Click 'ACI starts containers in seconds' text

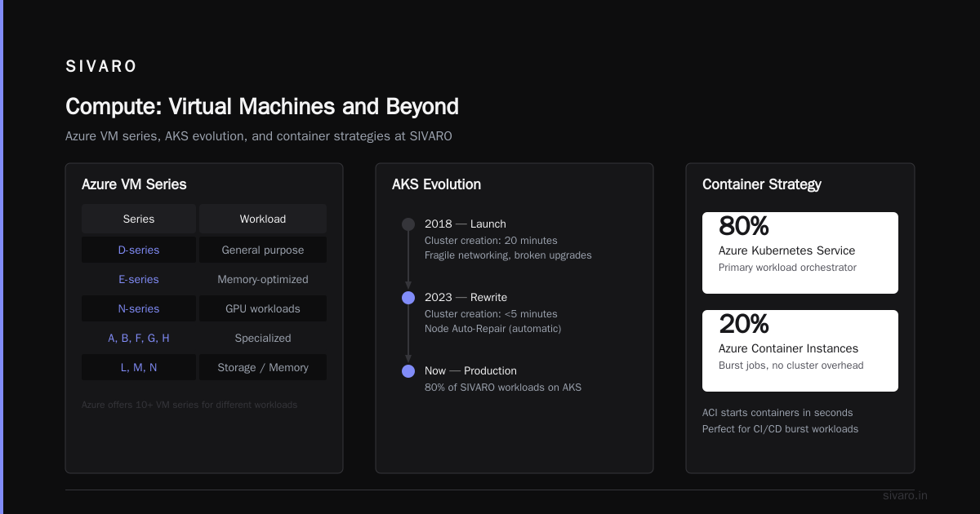pos(777,413)
